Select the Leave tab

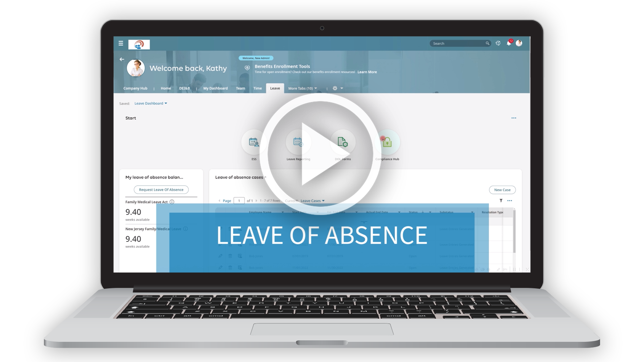click(275, 88)
